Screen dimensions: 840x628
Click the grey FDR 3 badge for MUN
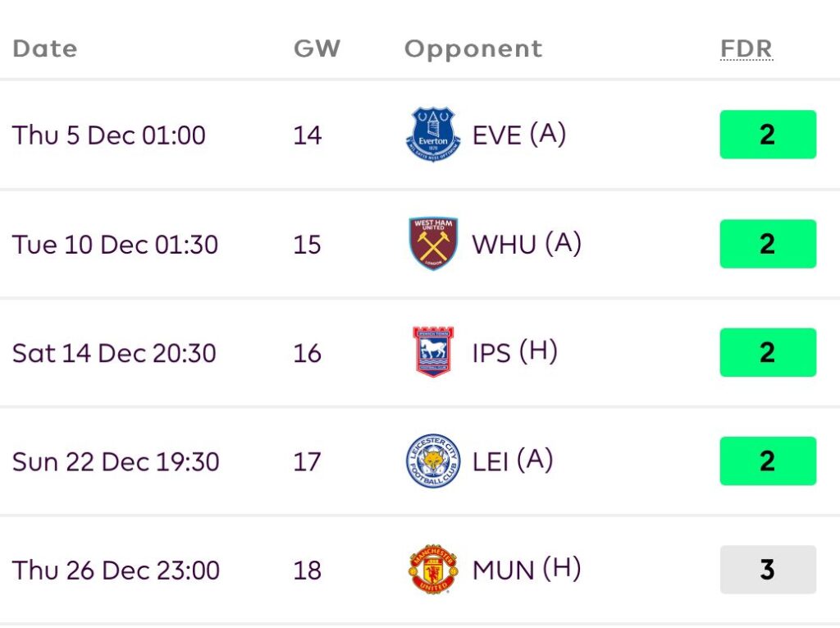point(768,570)
